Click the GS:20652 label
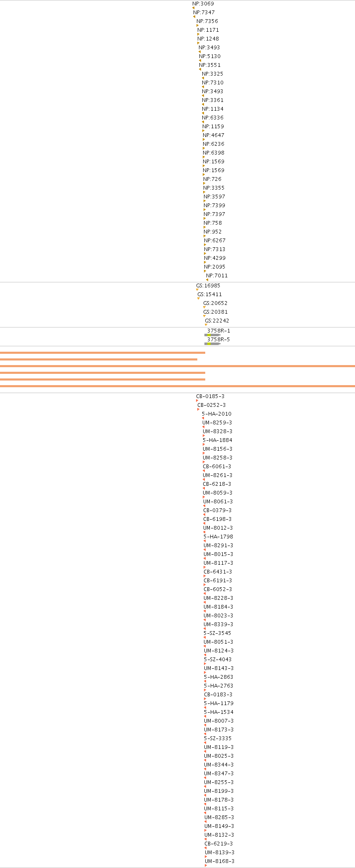 point(215,303)
